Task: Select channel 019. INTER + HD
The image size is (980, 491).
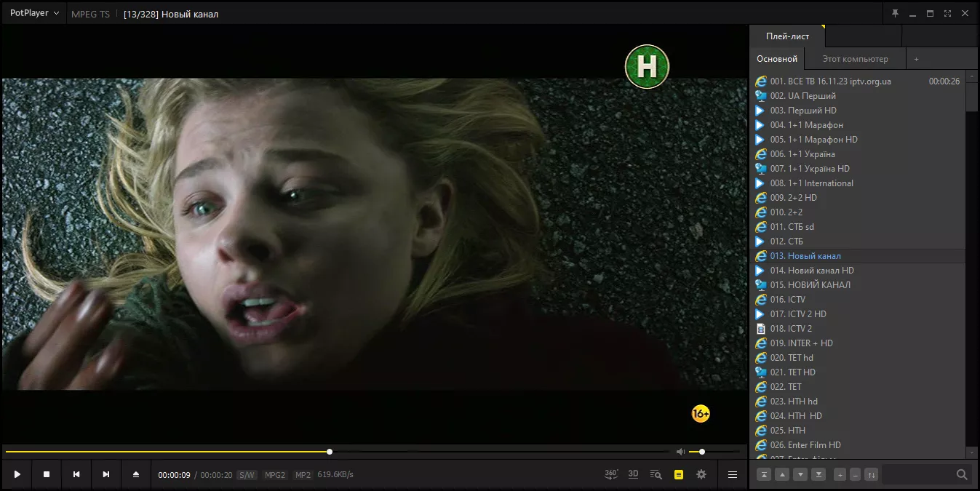Action: [x=858, y=343]
